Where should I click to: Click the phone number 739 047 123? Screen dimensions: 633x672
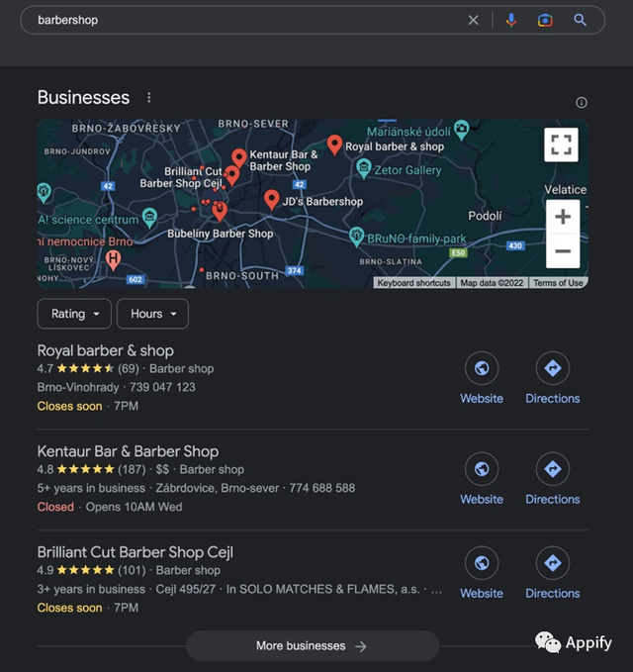pos(162,387)
